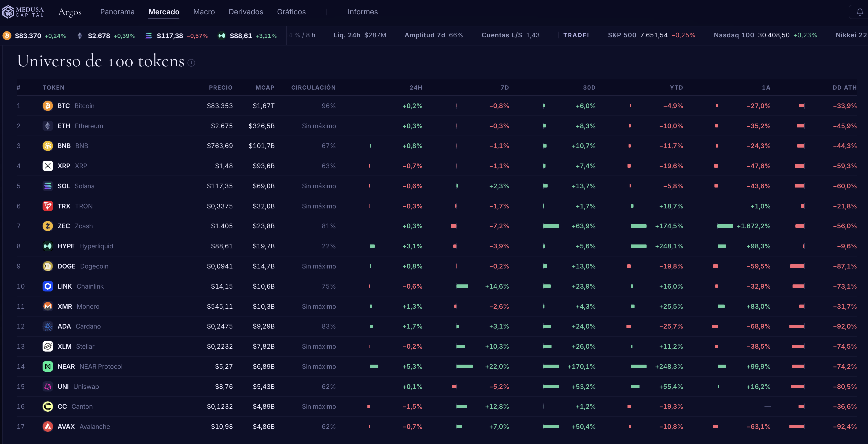Click the info icon beside Universo de 100 tokens
Viewport: 868px width, 444px height.
191,63
